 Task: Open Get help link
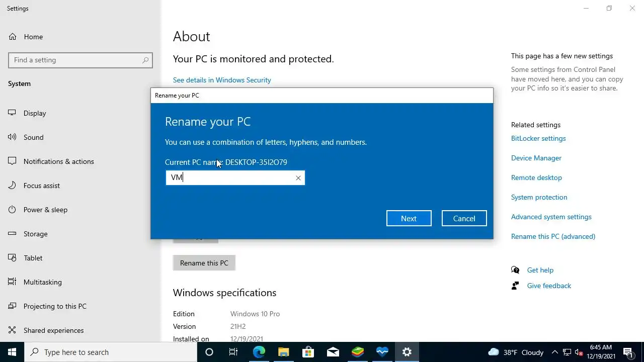[540, 270]
